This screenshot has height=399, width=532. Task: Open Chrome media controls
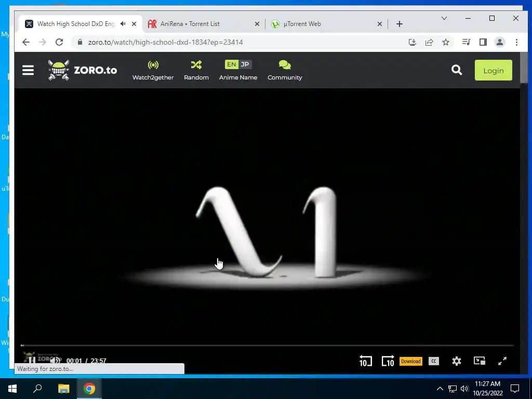pyautogui.click(x=466, y=42)
